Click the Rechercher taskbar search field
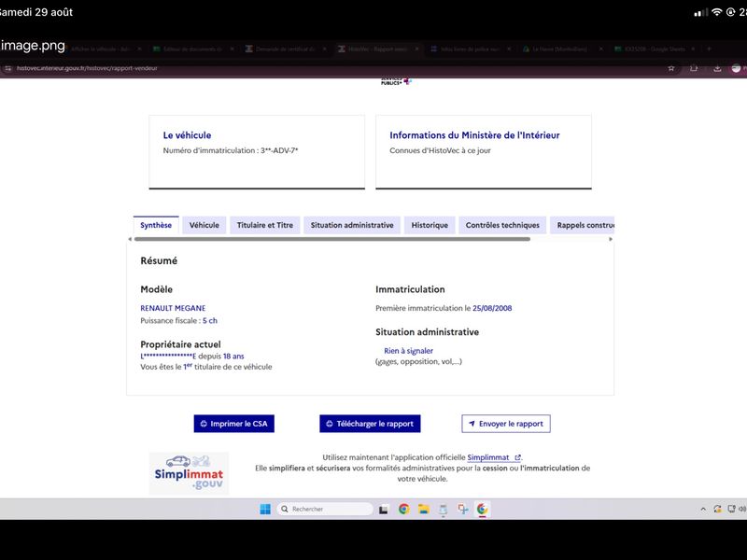 pyautogui.click(x=325, y=509)
